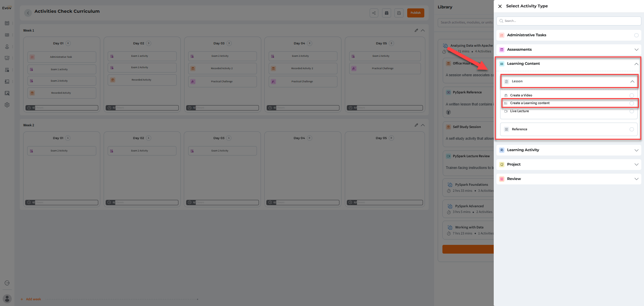The width and height of the screenshot is (644, 306).
Task: Click the Self Study Session icon in the Library
Action: [448, 127]
